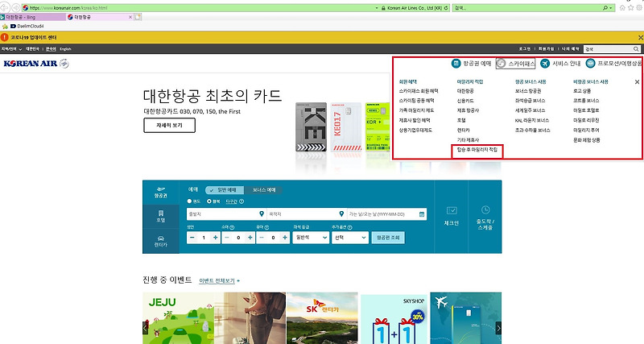The image size is (644, 344).
Task: Select the 편도 one-way radio button
Action: click(x=189, y=201)
